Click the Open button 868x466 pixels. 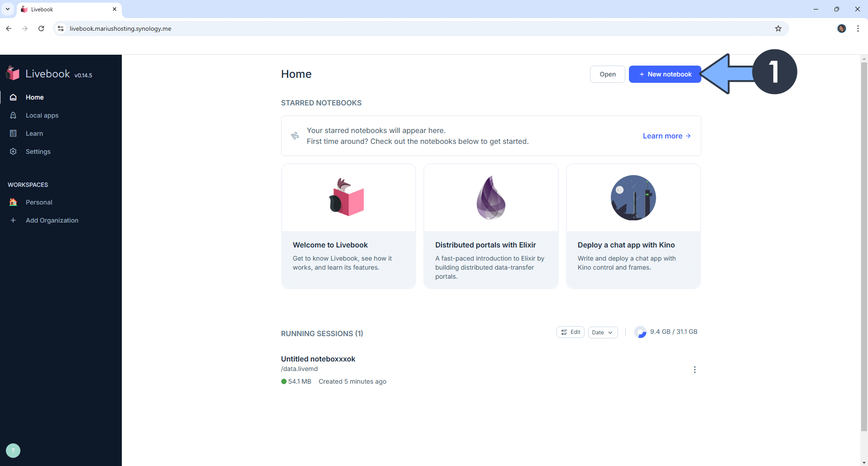click(608, 74)
